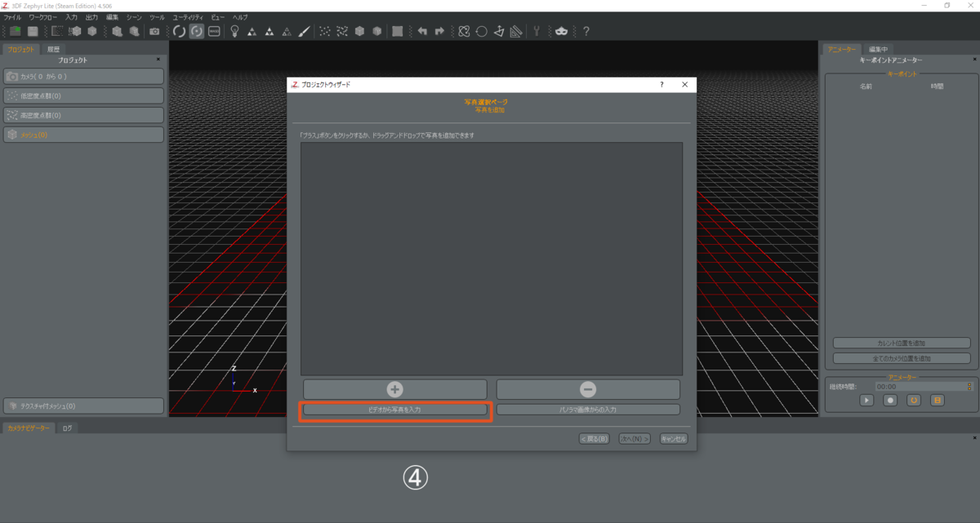Click the new project toolbar icon
The width and height of the screenshot is (980, 523).
point(16,31)
